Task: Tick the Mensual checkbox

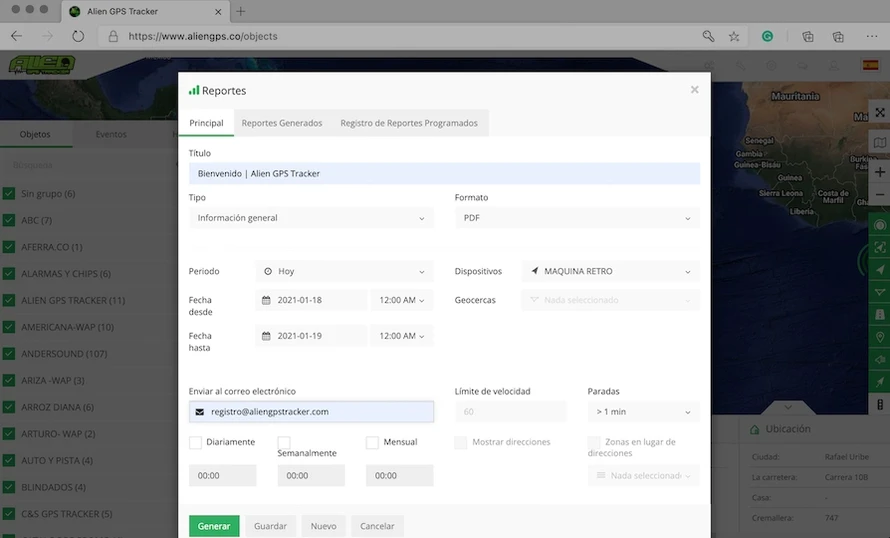Action: pyautogui.click(x=372, y=442)
